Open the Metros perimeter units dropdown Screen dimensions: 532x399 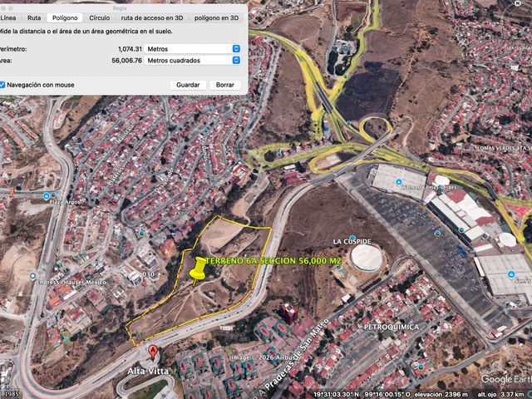tap(192, 49)
